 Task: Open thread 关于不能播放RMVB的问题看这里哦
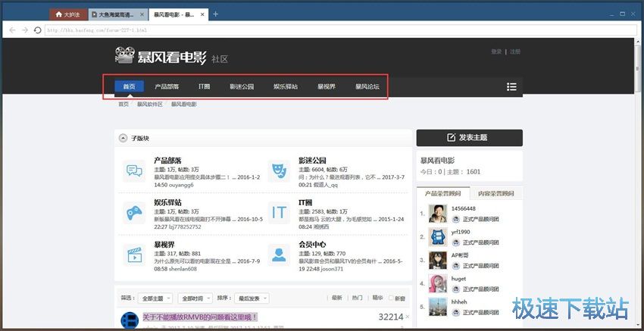coord(200,317)
